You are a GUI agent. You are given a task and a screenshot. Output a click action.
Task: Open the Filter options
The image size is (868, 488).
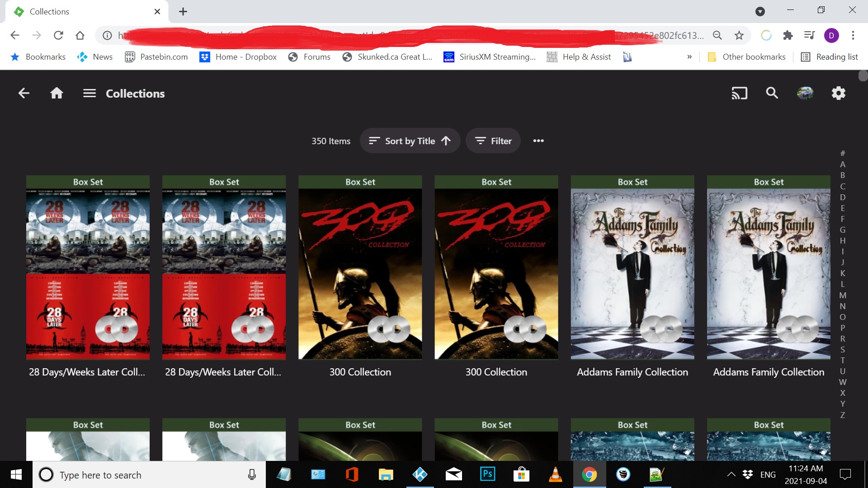[x=493, y=141]
